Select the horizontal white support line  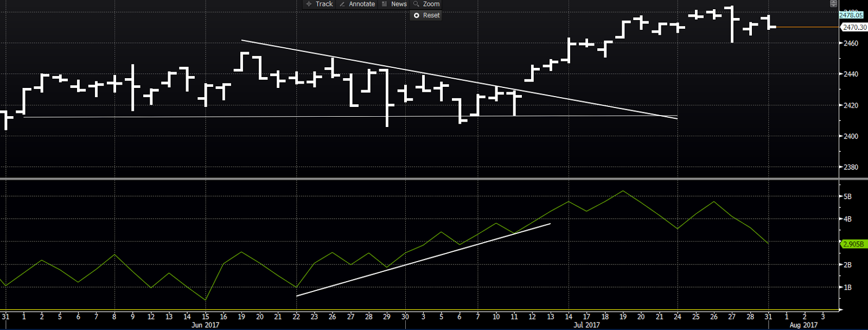350,117
